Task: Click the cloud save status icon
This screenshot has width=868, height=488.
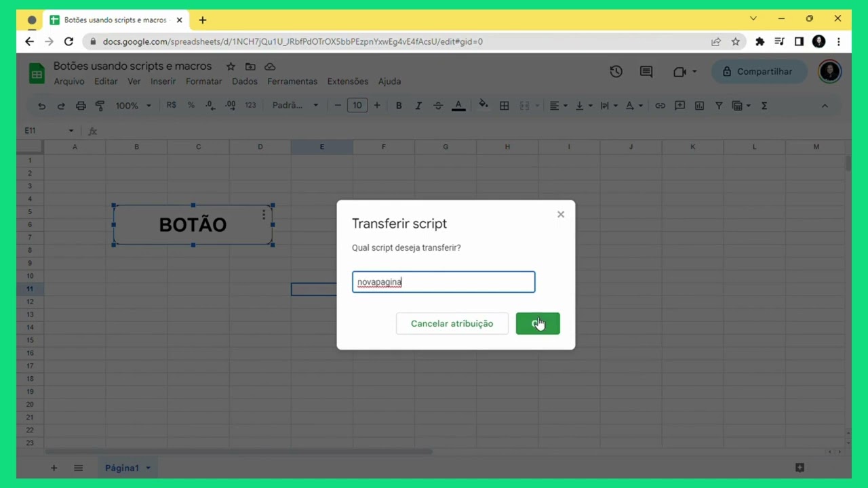Action: [x=270, y=66]
